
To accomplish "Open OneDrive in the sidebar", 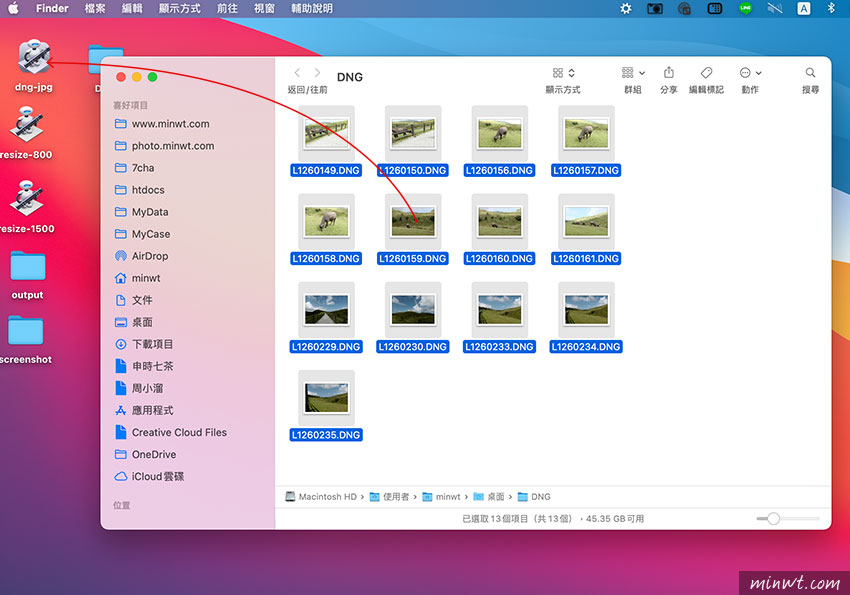I will point(145,454).
